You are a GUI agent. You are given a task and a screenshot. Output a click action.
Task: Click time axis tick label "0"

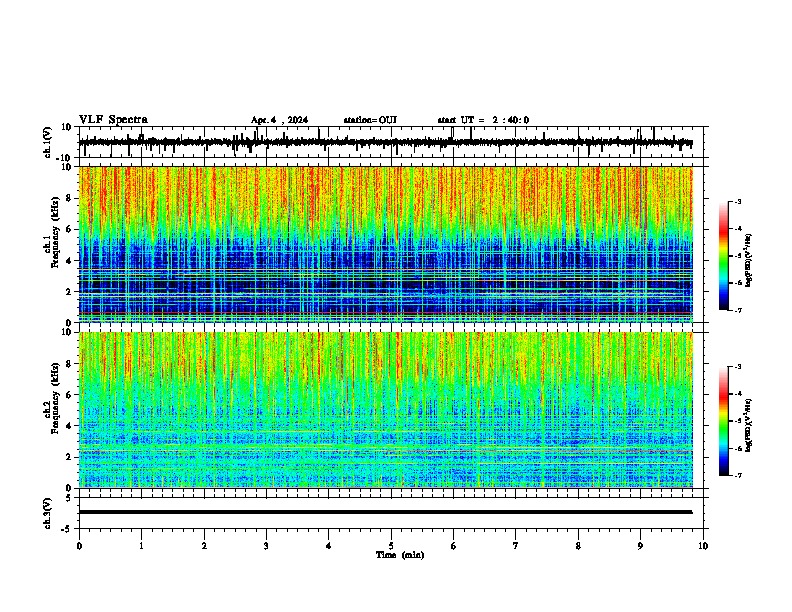pyautogui.click(x=79, y=546)
